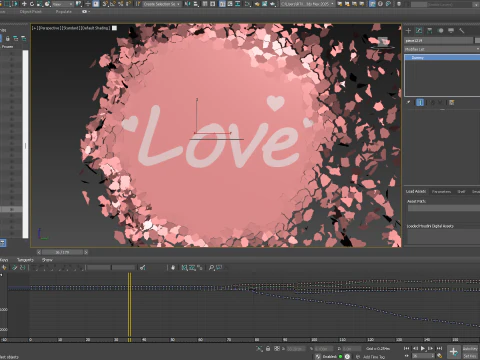
Task: Open the reference coordinate system dropdown
Action: pos(63,4)
